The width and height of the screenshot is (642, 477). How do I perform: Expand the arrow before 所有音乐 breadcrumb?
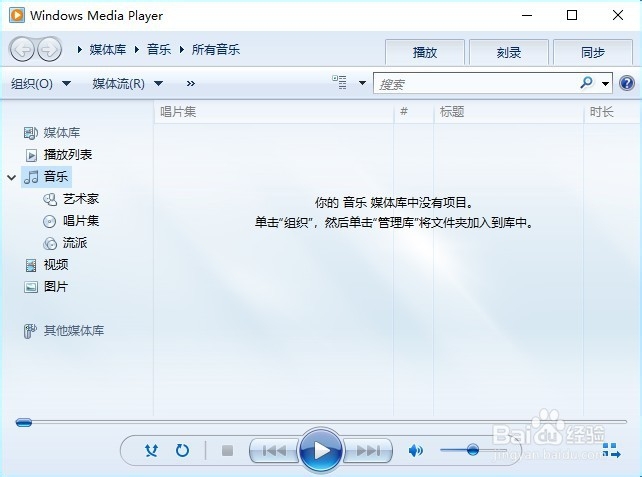182,50
